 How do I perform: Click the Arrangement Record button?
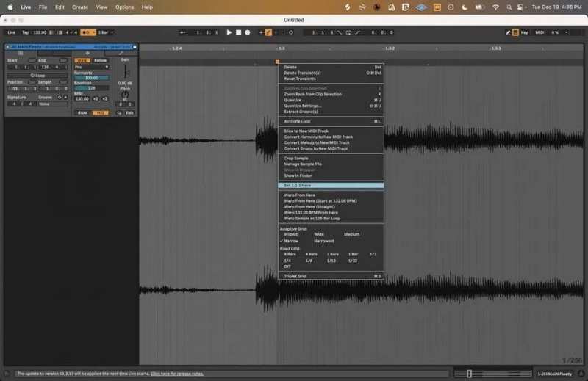248,32
